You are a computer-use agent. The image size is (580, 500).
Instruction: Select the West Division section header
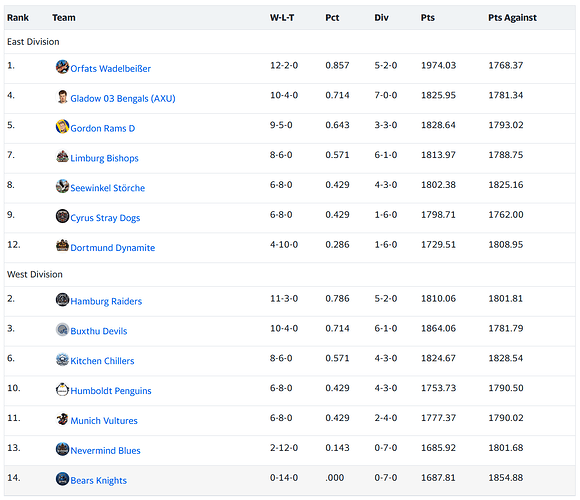pos(290,274)
